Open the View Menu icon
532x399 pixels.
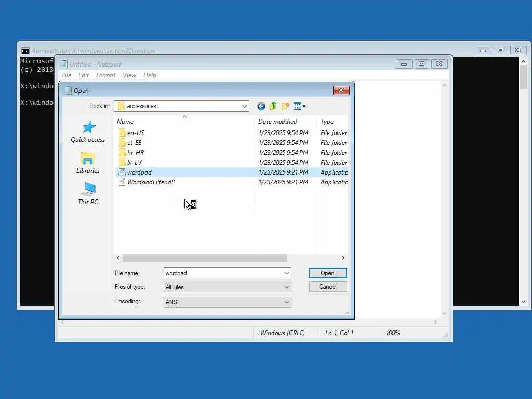pos(299,106)
